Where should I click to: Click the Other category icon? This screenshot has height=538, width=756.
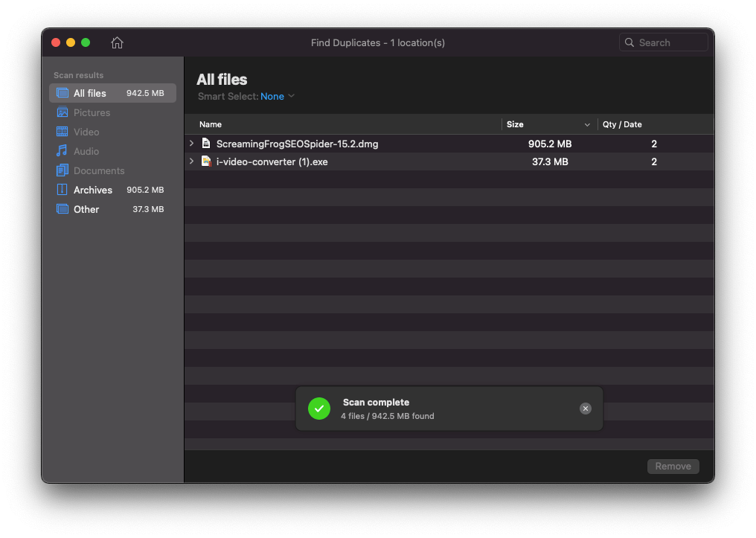63,209
